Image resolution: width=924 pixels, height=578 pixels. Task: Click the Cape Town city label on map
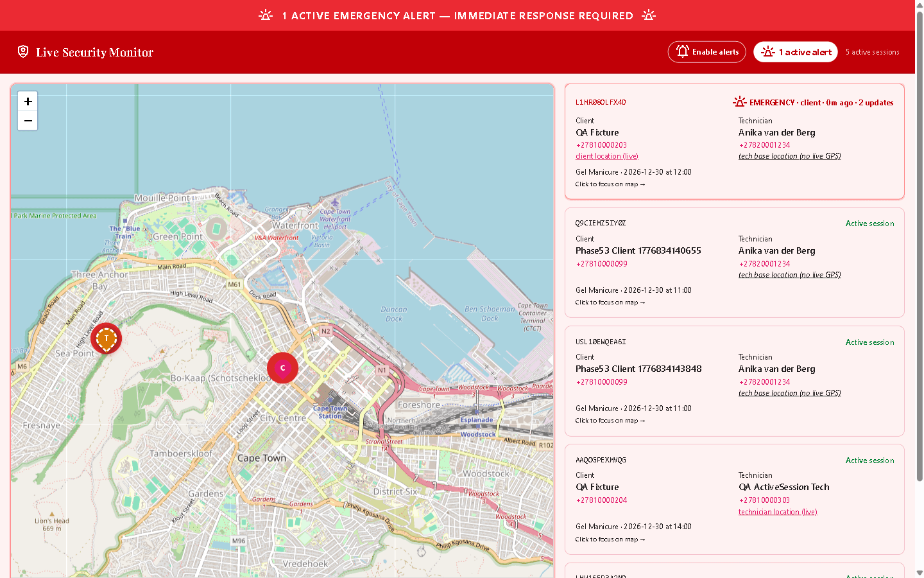(262, 458)
